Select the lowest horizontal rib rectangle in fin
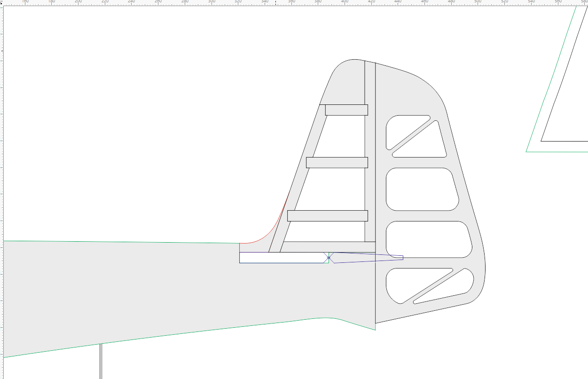 [327, 216]
